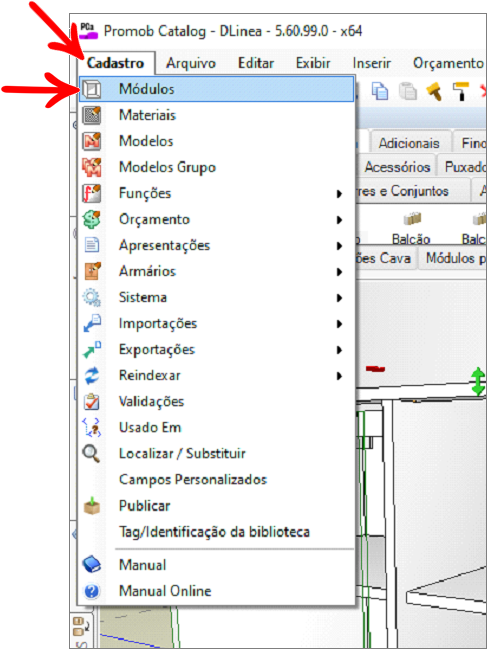Open the Arquivo menu
This screenshot has height=649, width=487.
pyautogui.click(x=191, y=63)
